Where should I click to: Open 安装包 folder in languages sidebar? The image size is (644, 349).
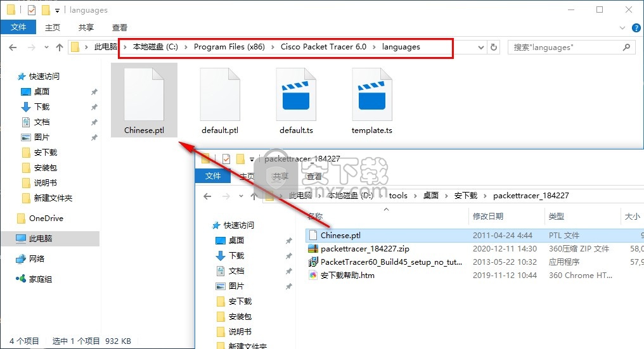coord(39,167)
